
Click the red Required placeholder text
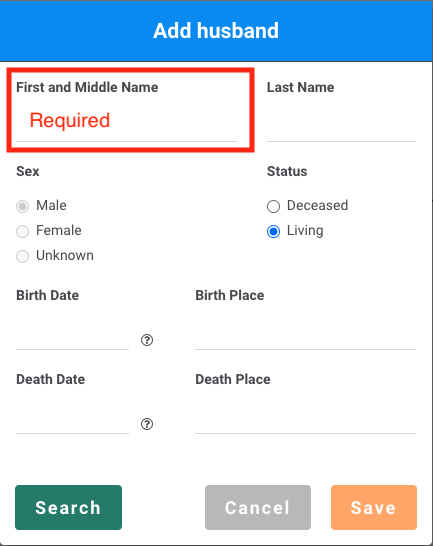pos(70,120)
